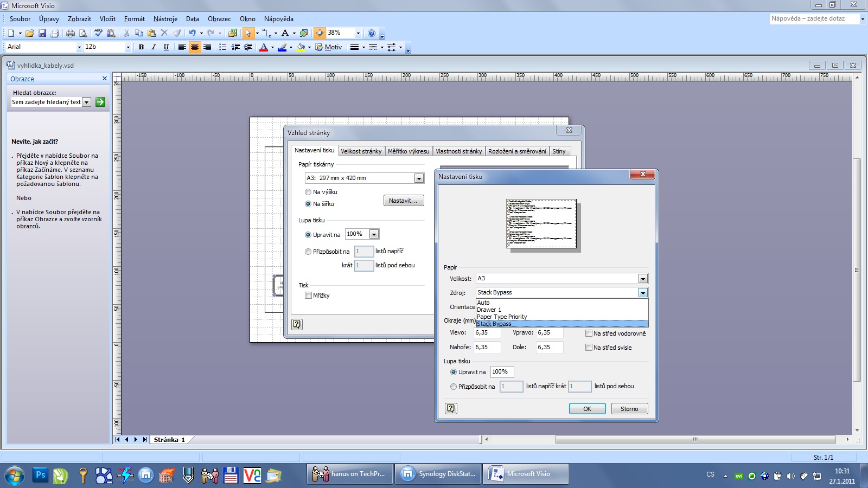The image size is (868, 488).
Task: Enable Na střed vodorovně checkbox
Action: pyautogui.click(x=589, y=333)
